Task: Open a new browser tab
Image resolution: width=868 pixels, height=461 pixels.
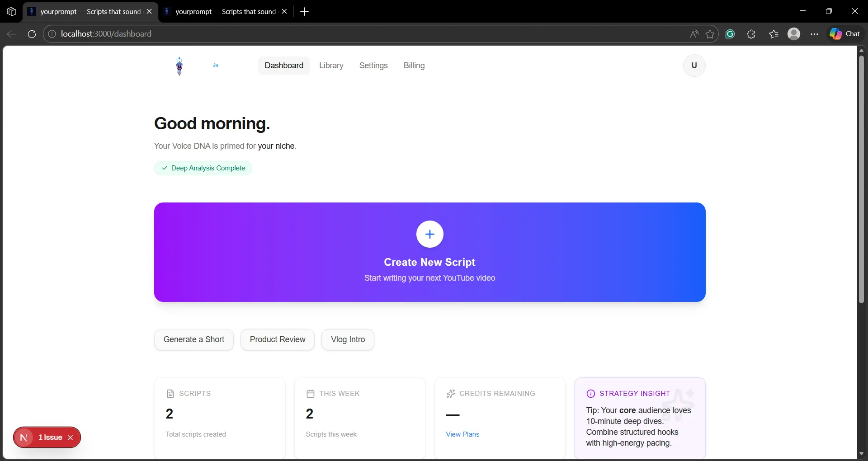Action: pos(304,12)
